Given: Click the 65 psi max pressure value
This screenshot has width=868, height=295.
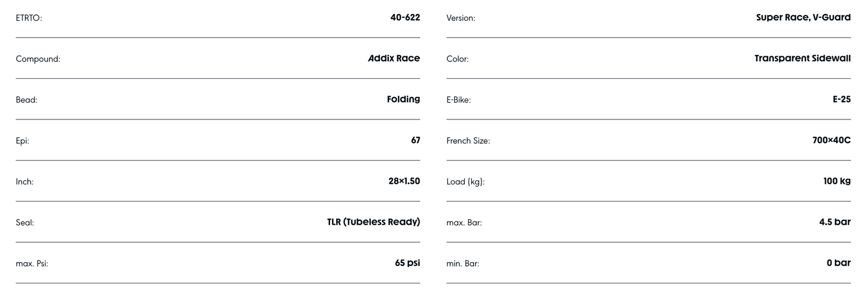Looking at the screenshot, I should [x=407, y=263].
